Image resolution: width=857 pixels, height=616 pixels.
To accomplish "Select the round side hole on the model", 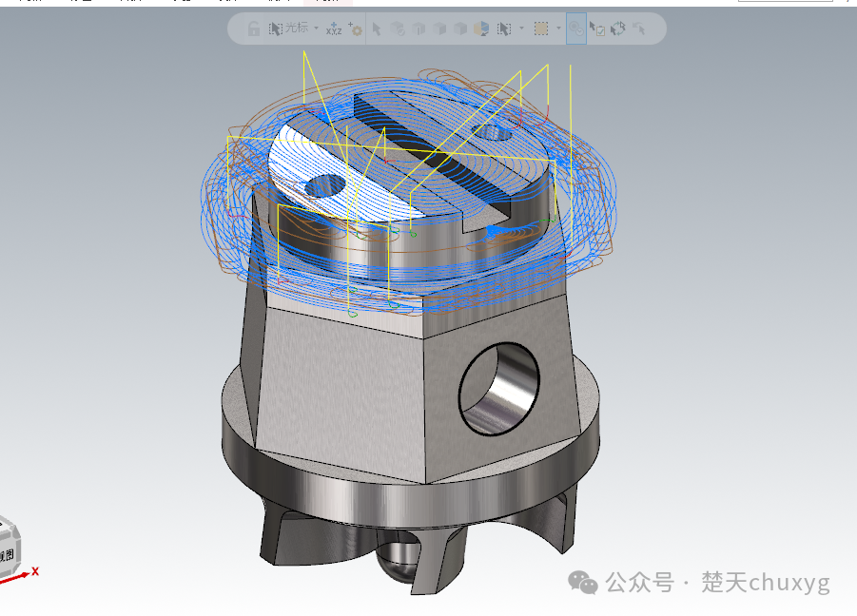I will point(499,389).
